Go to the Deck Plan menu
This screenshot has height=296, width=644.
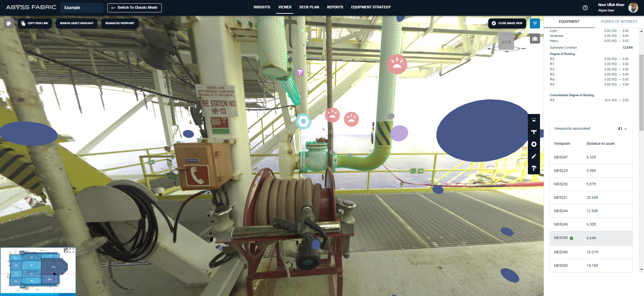309,7
